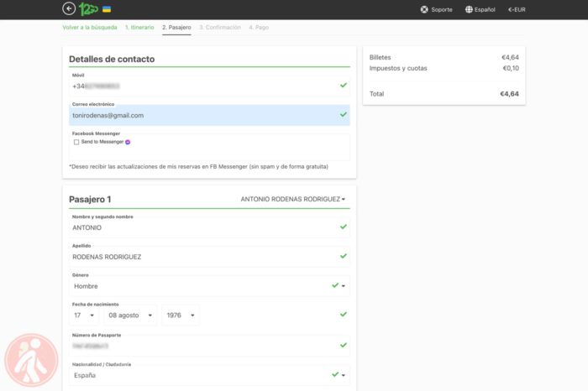Screen dimensions: 588x391
Task: Select the 4. Pago step
Action: [x=259, y=28]
